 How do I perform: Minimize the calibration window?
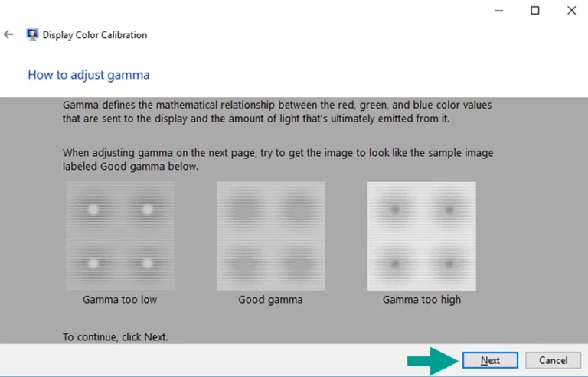498,11
